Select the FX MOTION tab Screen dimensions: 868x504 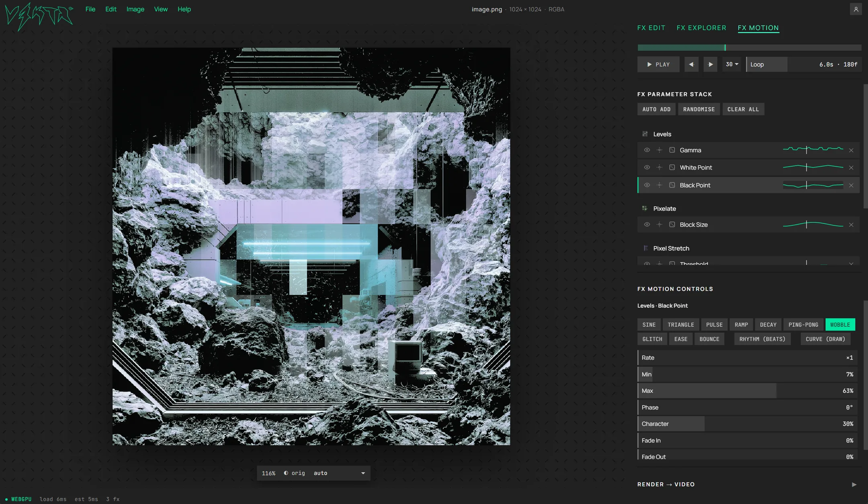point(758,28)
